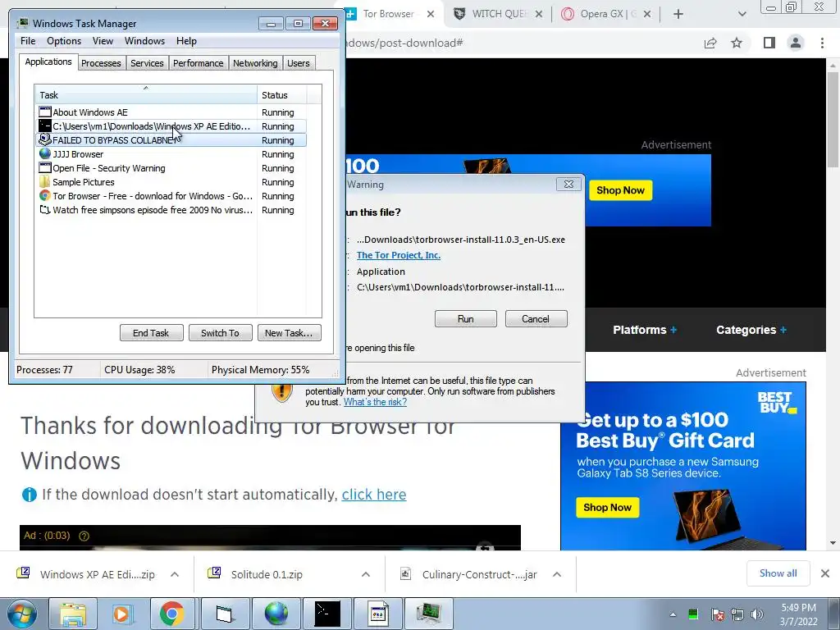
Task: Select Open File - Security Warning task
Action: click(x=171, y=168)
